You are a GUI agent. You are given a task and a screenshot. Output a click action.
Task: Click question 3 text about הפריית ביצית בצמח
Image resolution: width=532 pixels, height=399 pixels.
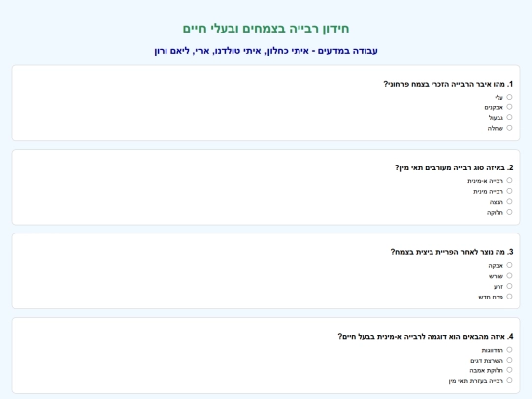click(x=452, y=252)
